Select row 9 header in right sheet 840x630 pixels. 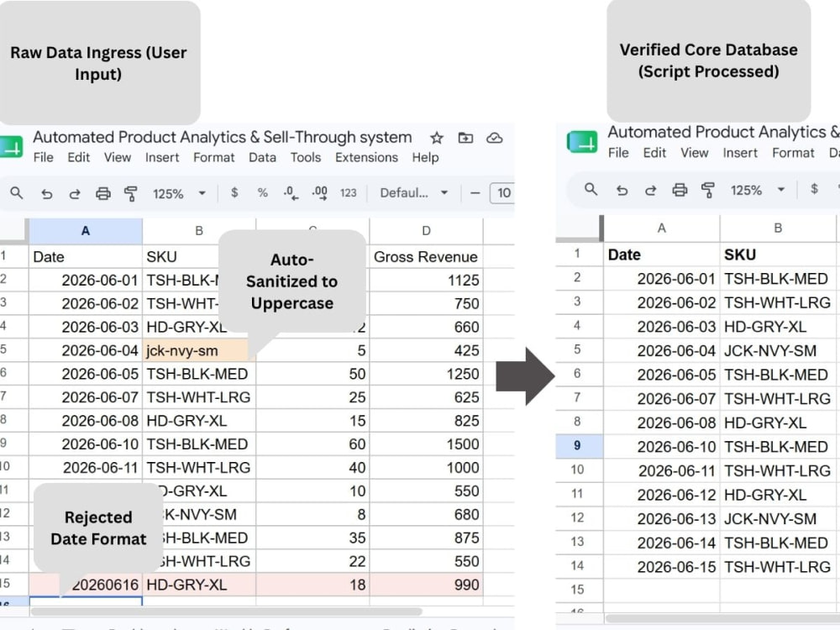[579, 446]
